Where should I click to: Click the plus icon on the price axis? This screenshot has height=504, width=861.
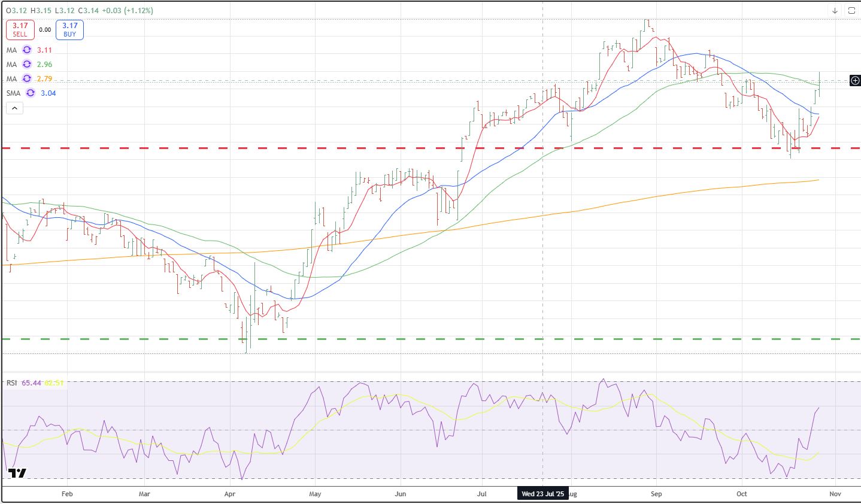pos(855,80)
